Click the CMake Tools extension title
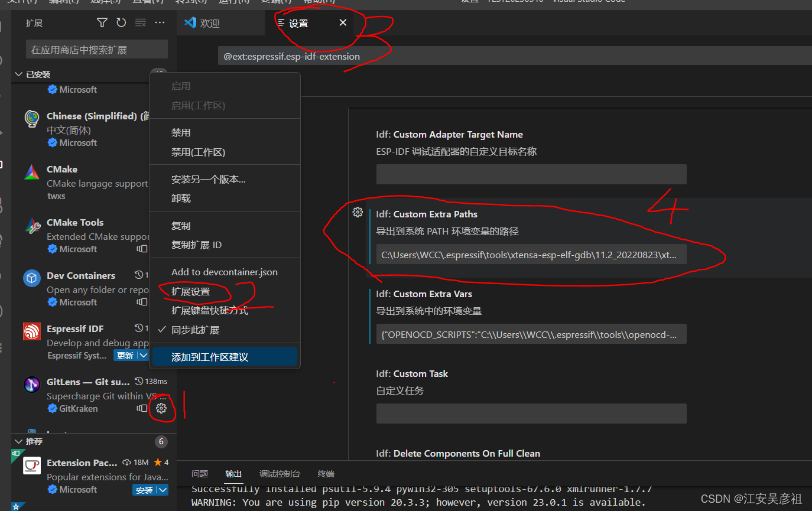Screen dimensions: 812x511 pos(75,222)
